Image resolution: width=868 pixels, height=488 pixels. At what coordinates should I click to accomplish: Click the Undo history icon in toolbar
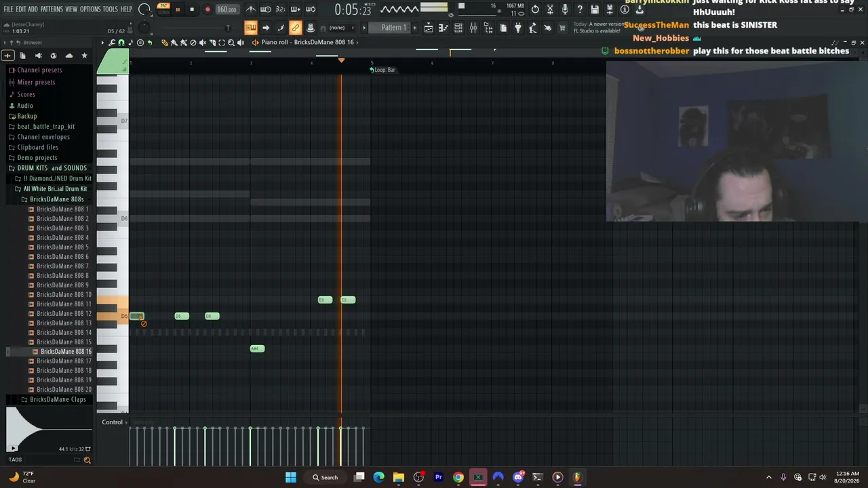coord(535,9)
